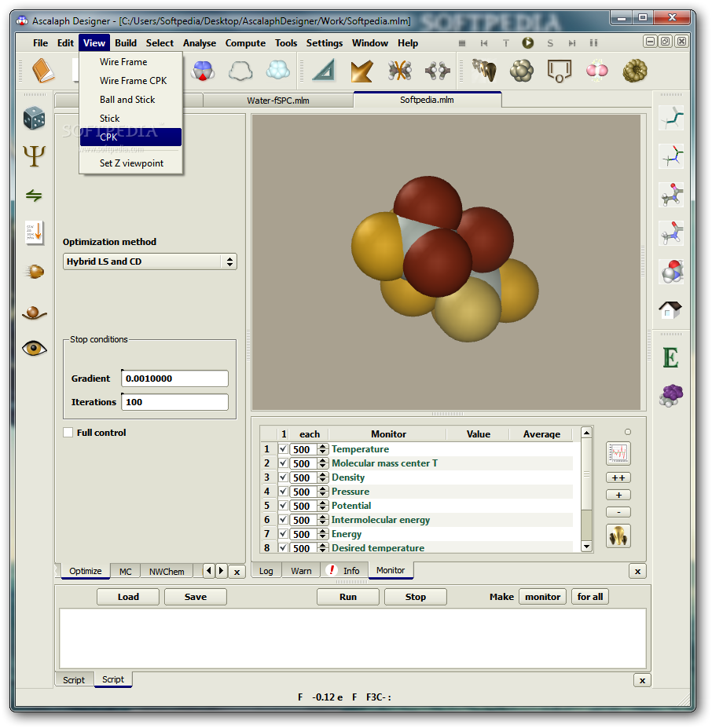
Task: Click the flying ball dynamics icon
Action: click(34, 271)
